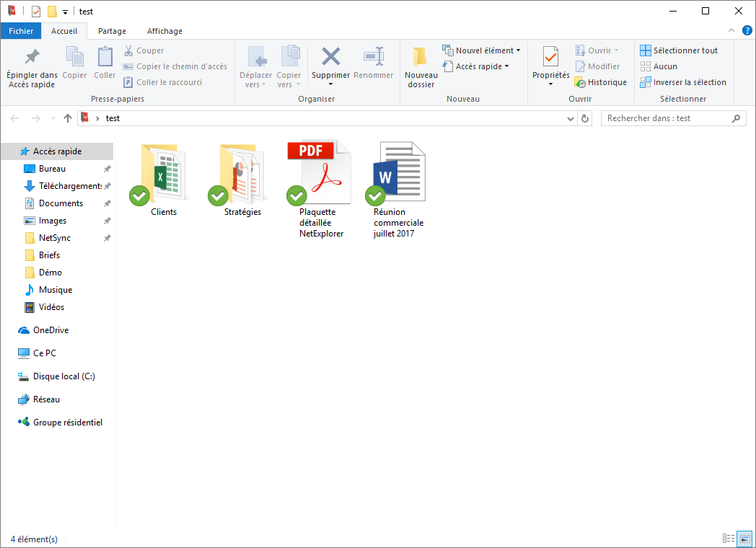Image resolution: width=756 pixels, height=548 pixels.
Task: Open Téléchargements in the sidebar
Action: pos(69,186)
